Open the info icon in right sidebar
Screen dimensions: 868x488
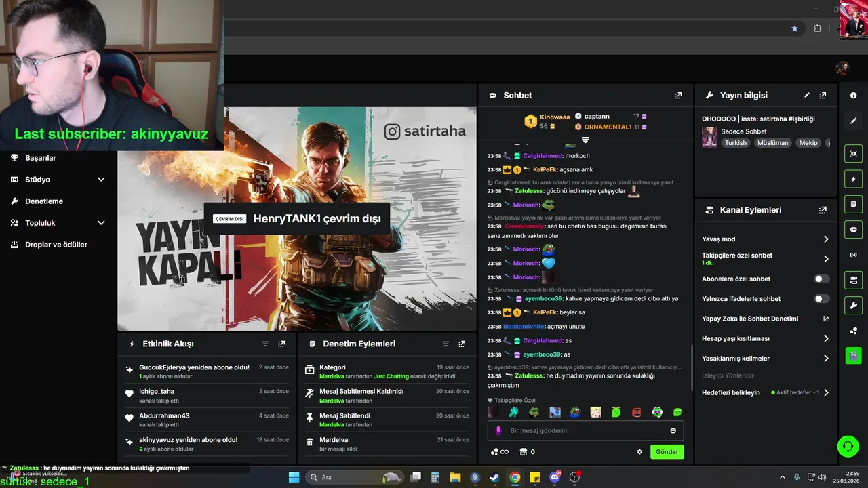[853, 96]
